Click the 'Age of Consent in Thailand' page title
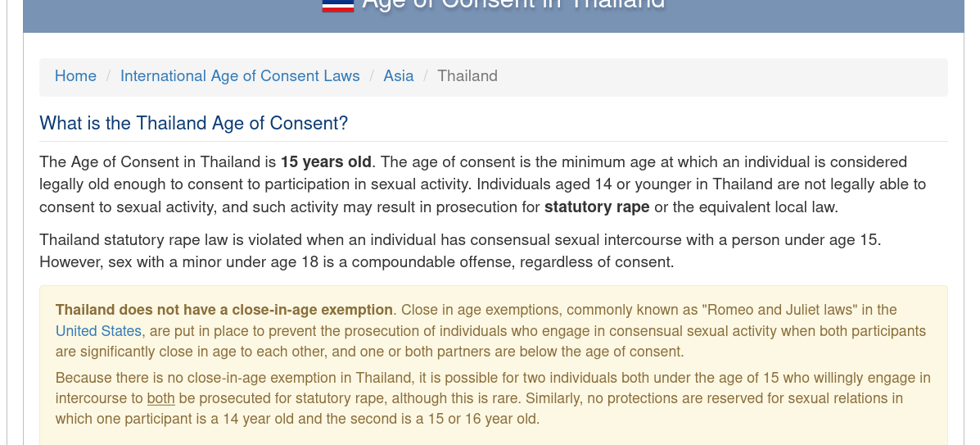 (x=513, y=3)
